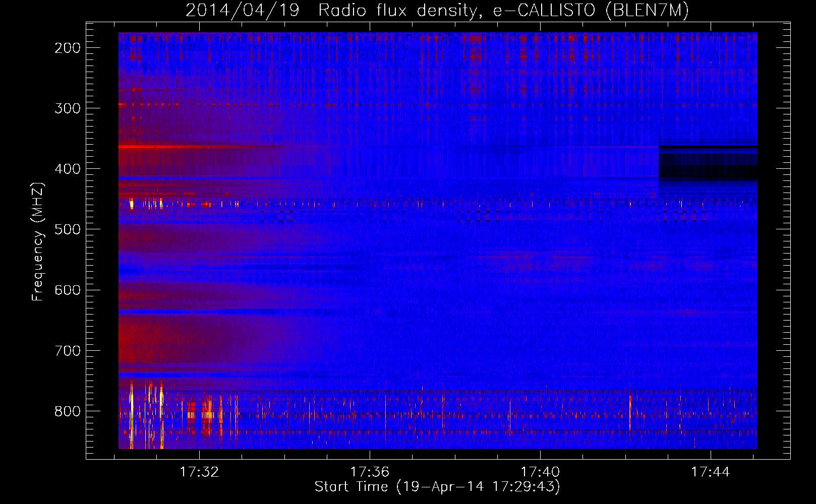Click the 500 frequency tick label

pyautogui.click(x=68, y=229)
